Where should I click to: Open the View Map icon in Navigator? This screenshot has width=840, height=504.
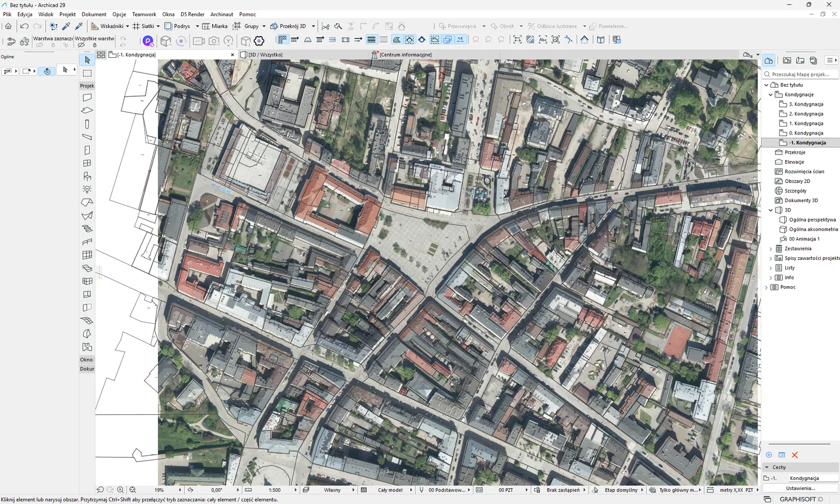787,60
